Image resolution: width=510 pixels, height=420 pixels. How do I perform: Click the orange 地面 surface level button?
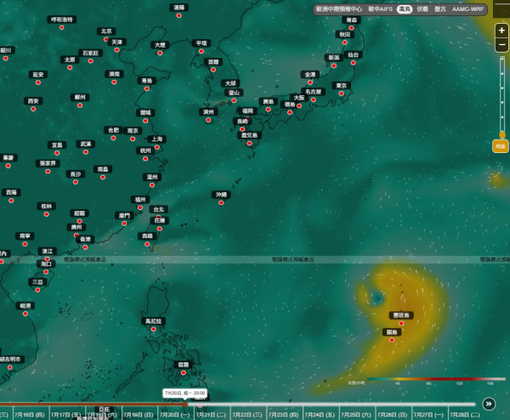tap(501, 146)
